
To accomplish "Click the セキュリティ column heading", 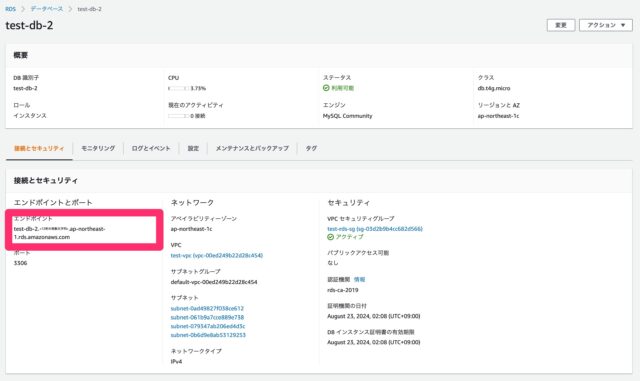I will click(349, 203).
